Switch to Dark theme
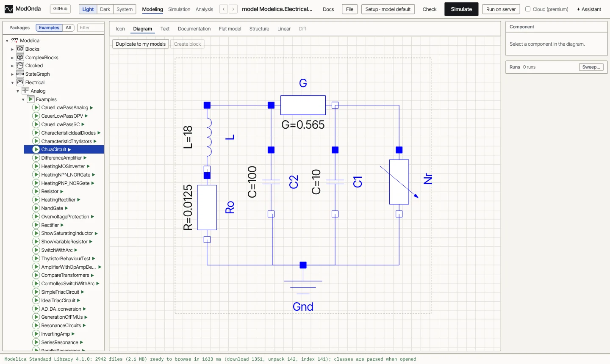 pos(105,9)
